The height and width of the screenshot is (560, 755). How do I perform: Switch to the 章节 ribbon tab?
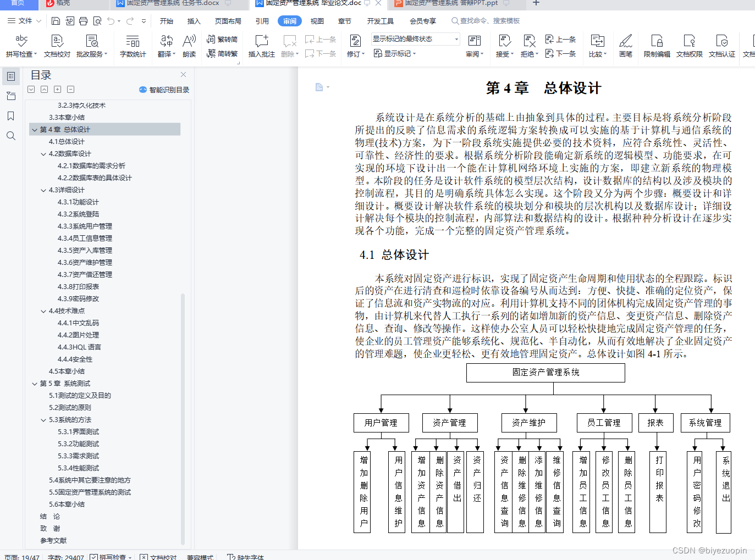[x=345, y=21]
